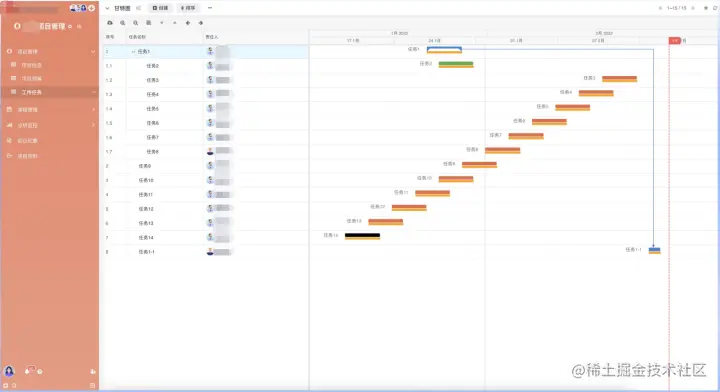Click the zoom-in magnifier in Gantt toolbar

point(123,22)
